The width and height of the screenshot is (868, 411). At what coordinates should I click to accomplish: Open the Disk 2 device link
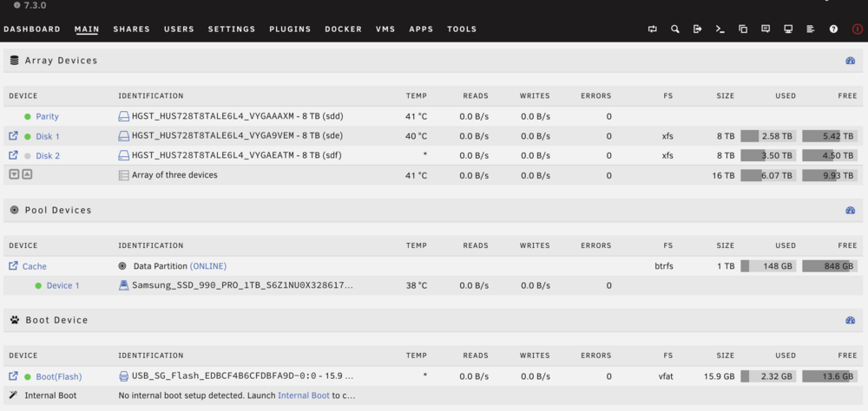(48, 156)
